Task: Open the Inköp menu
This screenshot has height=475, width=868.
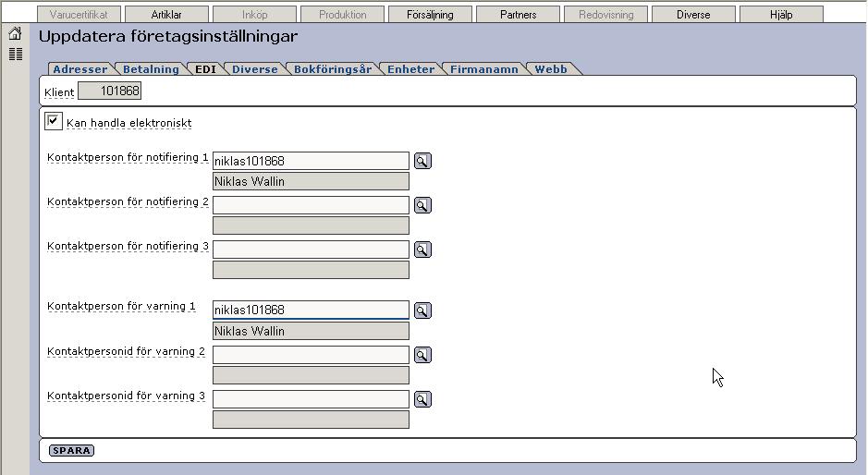Action: 254,15
